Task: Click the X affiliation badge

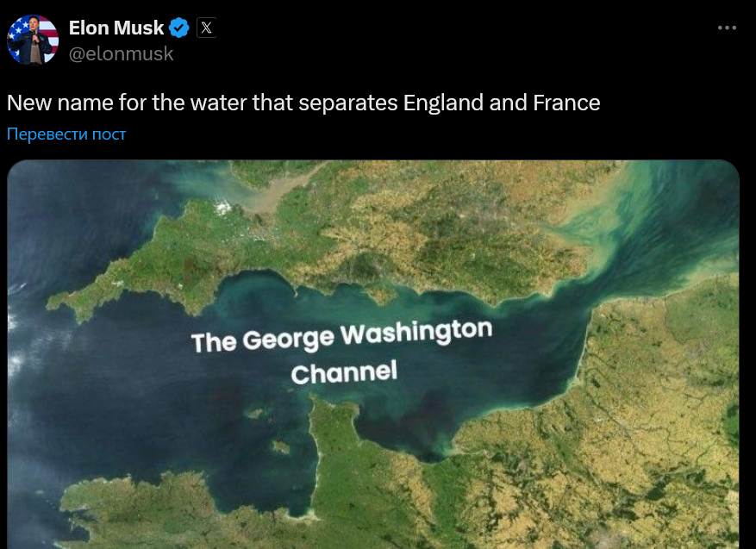Action: (206, 28)
